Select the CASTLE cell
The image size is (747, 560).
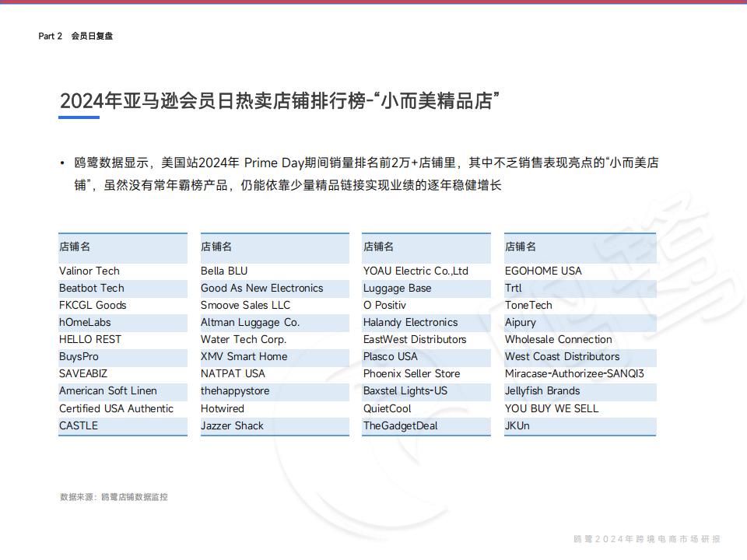[x=123, y=425]
